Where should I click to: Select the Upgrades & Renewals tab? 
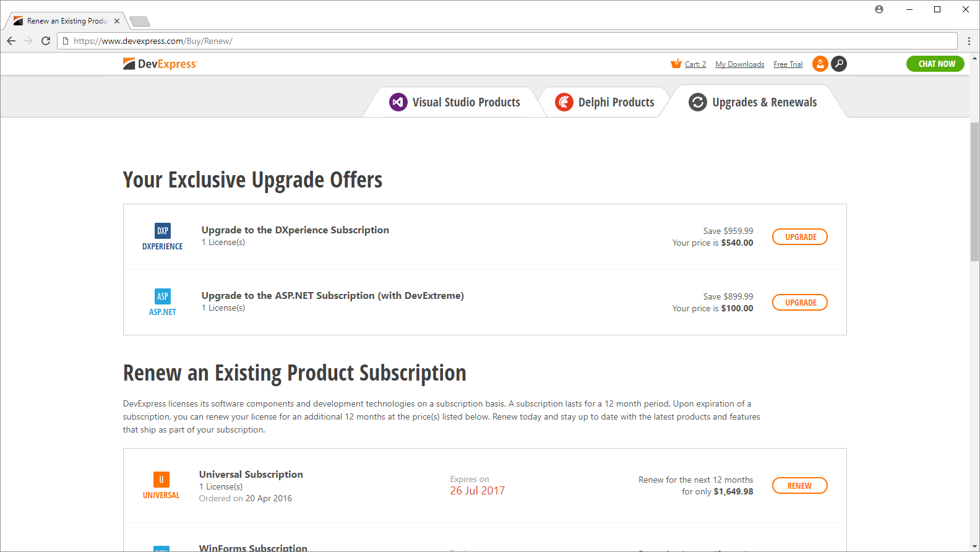click(x=753, y=102)
